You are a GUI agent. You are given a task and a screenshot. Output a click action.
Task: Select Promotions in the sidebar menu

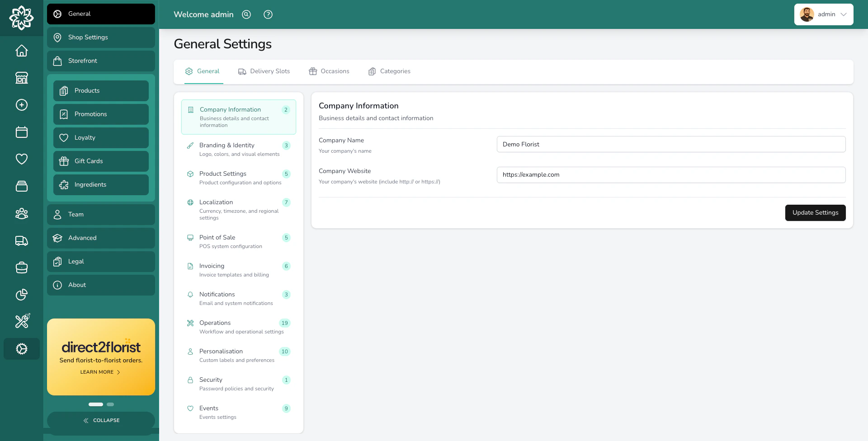(x=101, y=114)
